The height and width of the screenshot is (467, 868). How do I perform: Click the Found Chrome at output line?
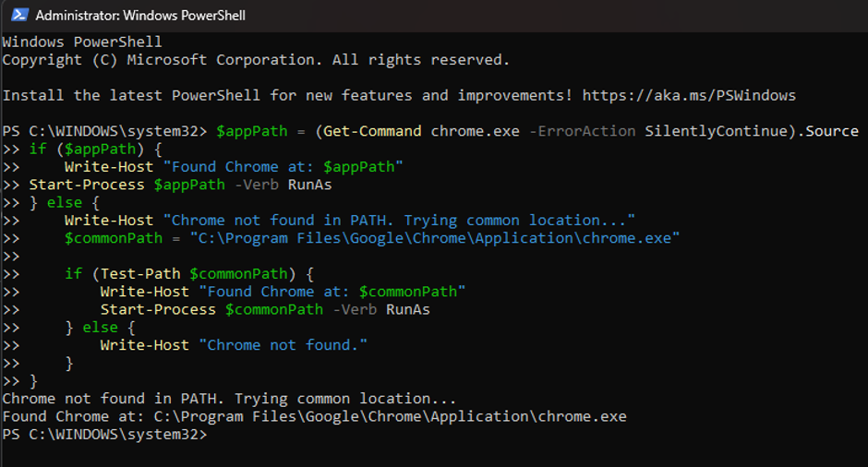[x=315, y=416]
